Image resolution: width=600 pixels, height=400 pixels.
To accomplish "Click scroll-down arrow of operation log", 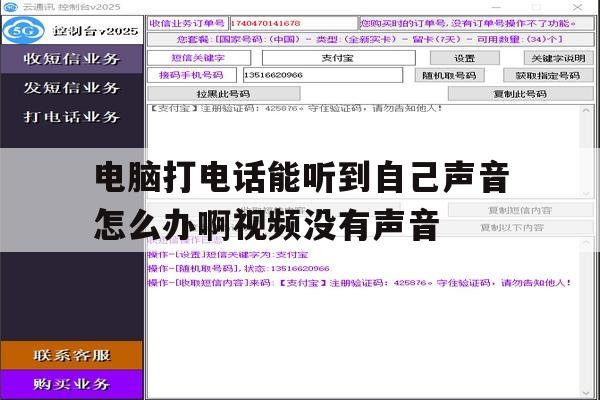I will [x=586, y=393].
